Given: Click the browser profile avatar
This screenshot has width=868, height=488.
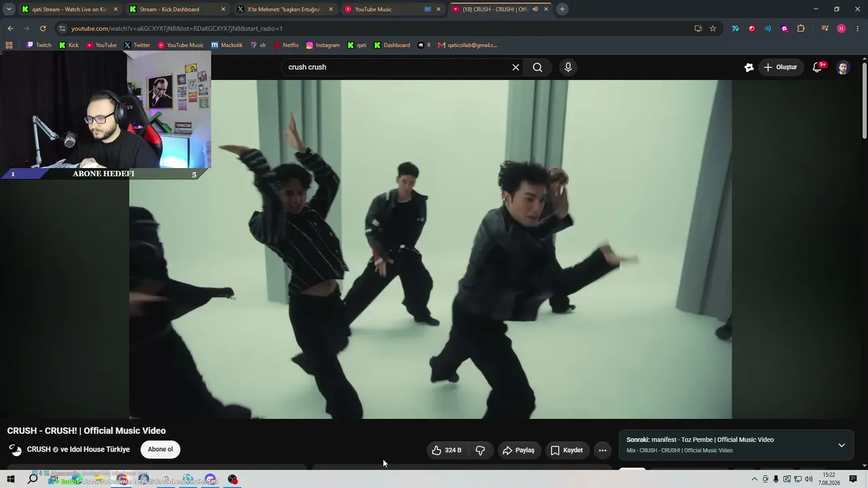Looking at the screenshot, I should pyautogui.click(x=841, y=28).
